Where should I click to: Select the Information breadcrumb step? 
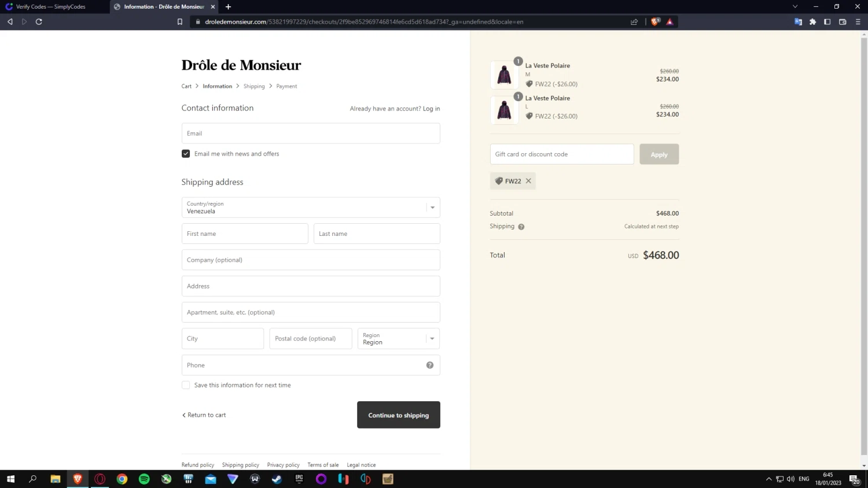(217, 86)
